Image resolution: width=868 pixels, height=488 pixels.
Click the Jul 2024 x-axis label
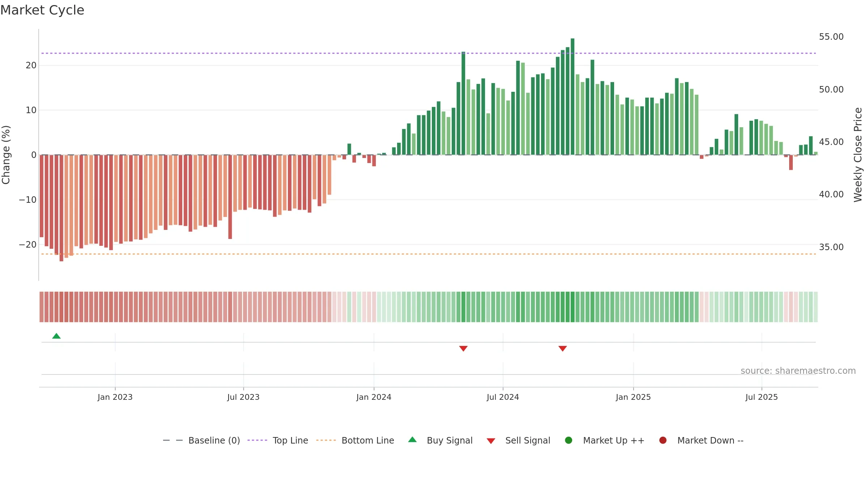coord(503,397)
